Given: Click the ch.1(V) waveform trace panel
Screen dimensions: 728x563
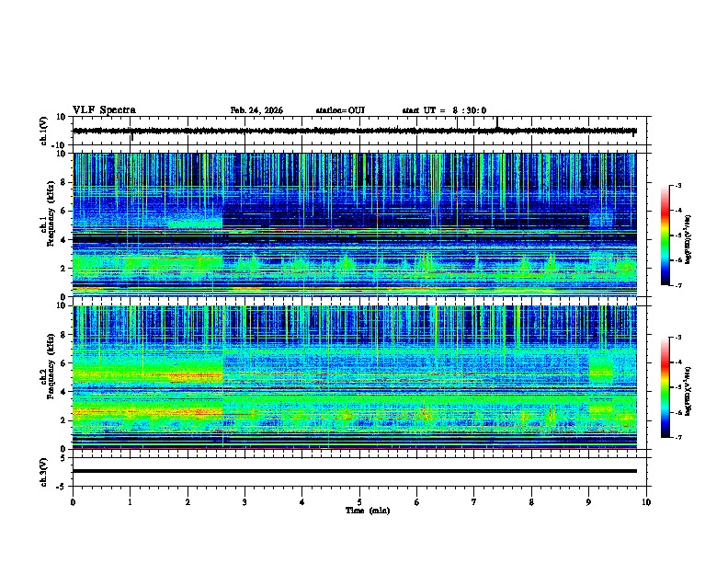Looking at the screenshot, I should click(361, 131).
